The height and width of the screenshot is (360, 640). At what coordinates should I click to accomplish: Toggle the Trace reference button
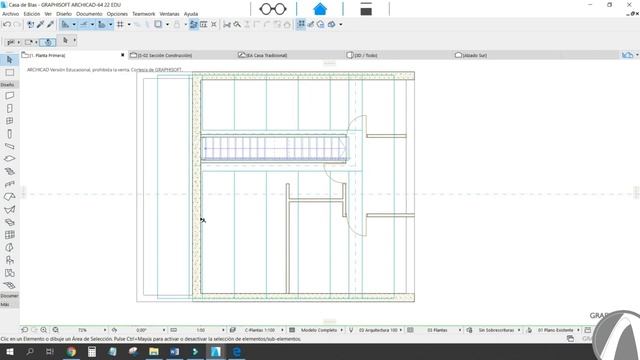click(158, 24)
